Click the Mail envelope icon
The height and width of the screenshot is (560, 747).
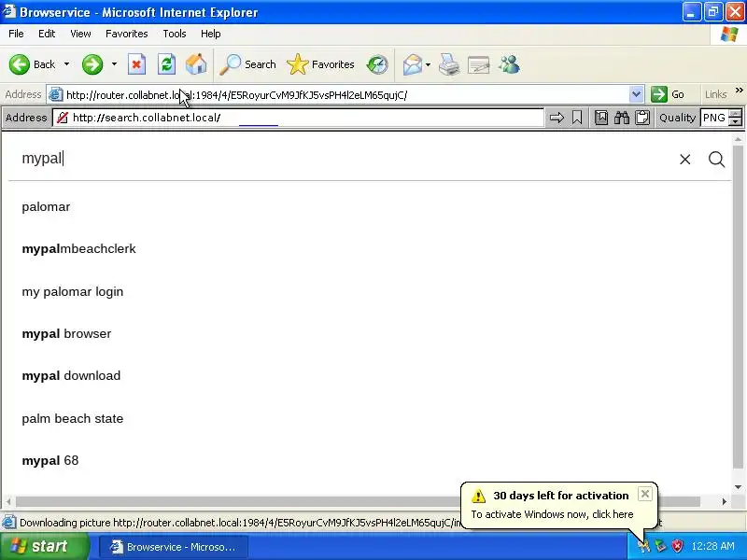pos(413,64)
